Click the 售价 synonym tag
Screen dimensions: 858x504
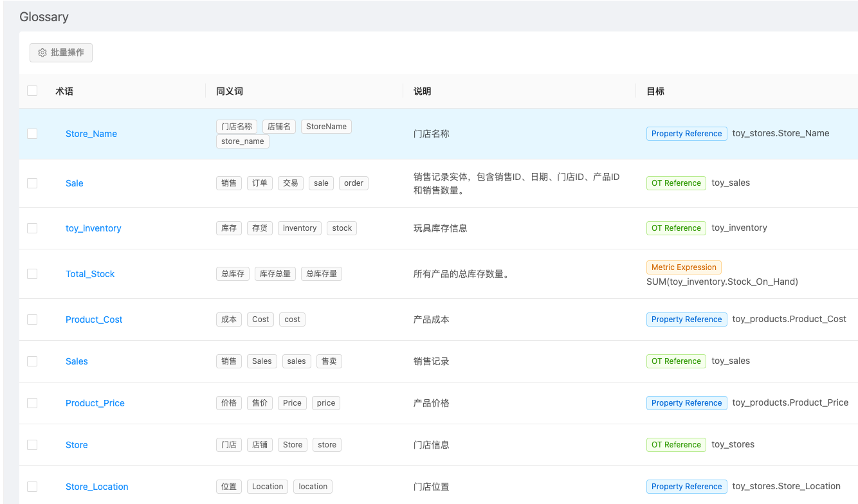(x=260, y=403)
